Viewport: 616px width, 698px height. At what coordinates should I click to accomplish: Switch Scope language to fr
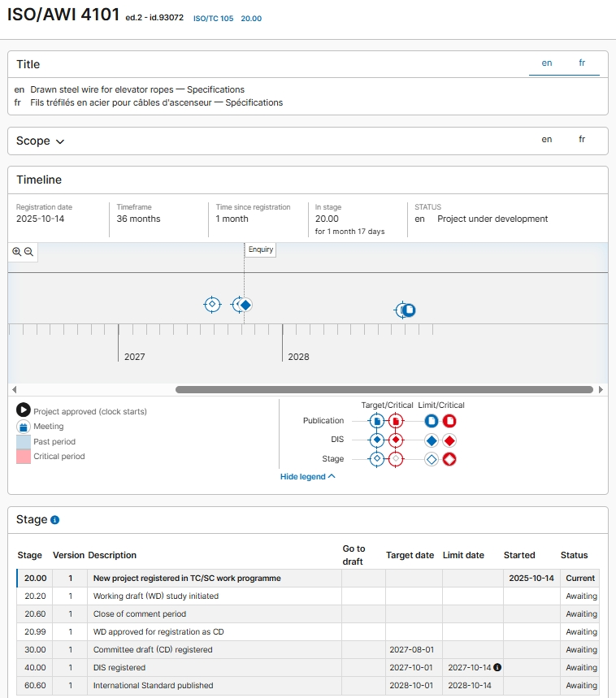click(582, 140)
